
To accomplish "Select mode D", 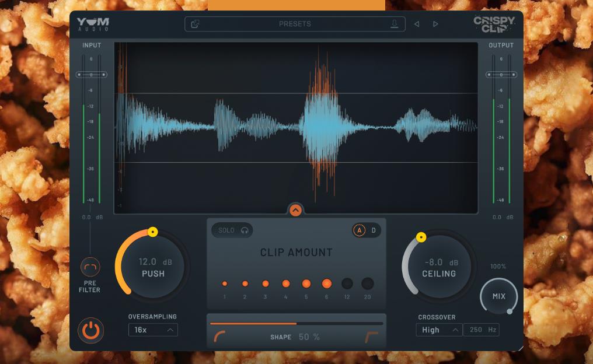I will [x=374, y=230].
